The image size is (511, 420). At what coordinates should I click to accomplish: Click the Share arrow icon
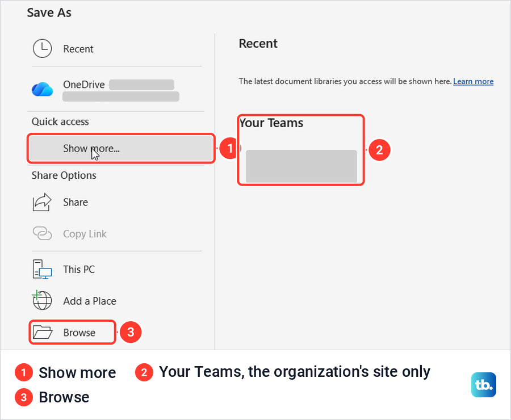pyautogui.click(x=42, y=202)
